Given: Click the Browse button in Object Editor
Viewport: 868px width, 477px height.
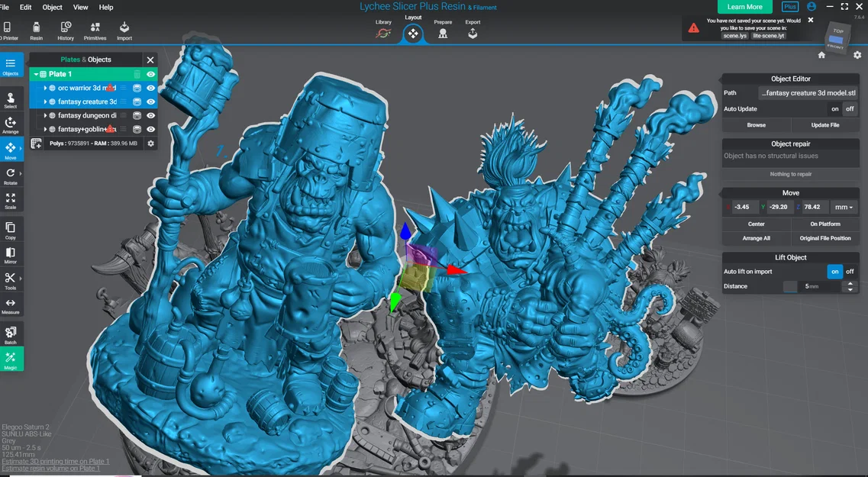Looking at the screenshot, I should pos(757,125).
